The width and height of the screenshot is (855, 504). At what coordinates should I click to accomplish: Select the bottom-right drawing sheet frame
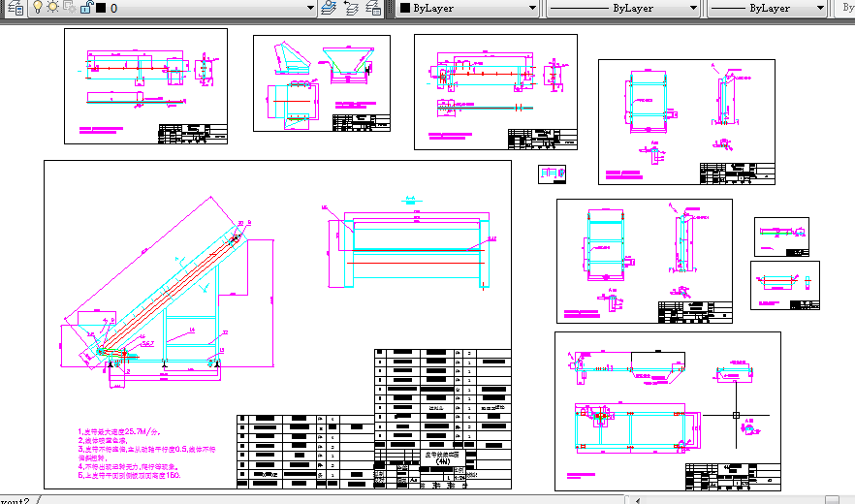tap(668, 411)
